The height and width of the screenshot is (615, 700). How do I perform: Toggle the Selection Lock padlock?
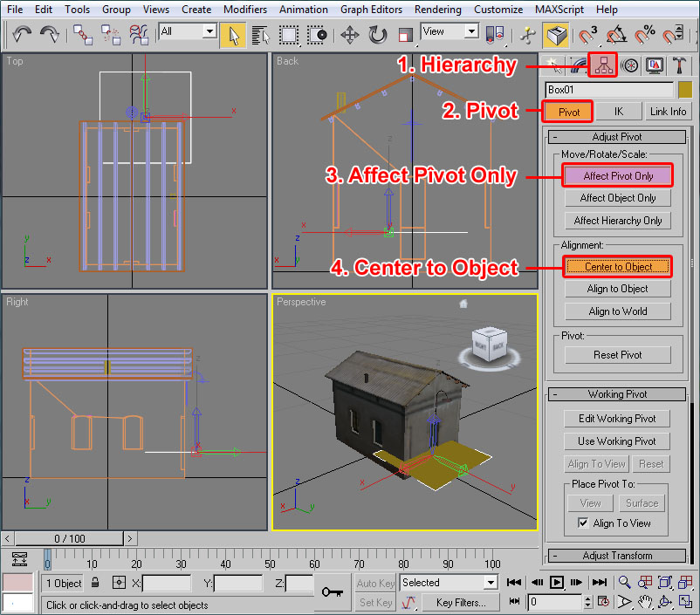95,583
